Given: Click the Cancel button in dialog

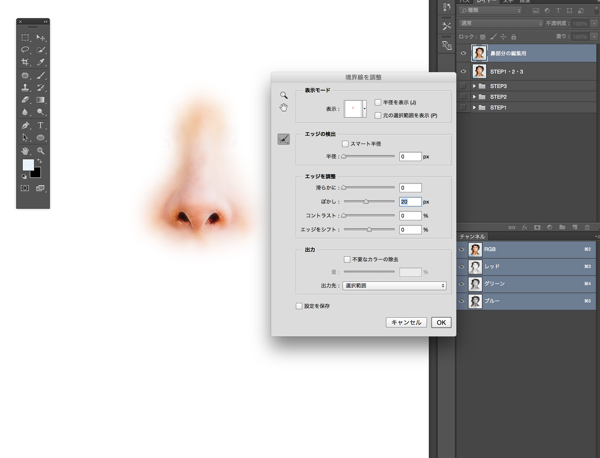Looking at the screenshot, I should point(406,323).
